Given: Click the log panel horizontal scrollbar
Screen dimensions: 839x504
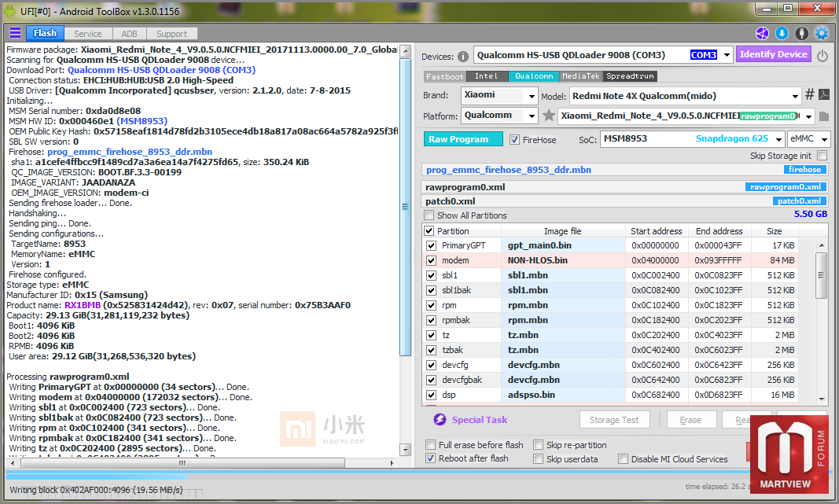Looking at the screenshot, I should (182, 463).
